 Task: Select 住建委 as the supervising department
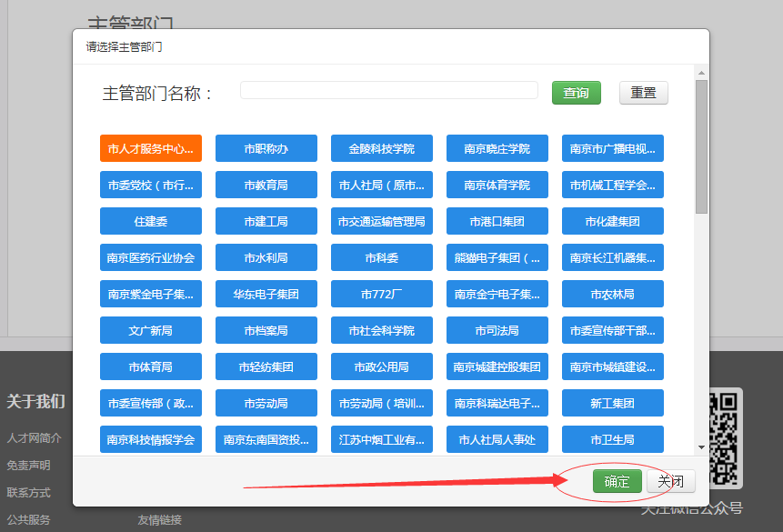(x=151, y=221)
